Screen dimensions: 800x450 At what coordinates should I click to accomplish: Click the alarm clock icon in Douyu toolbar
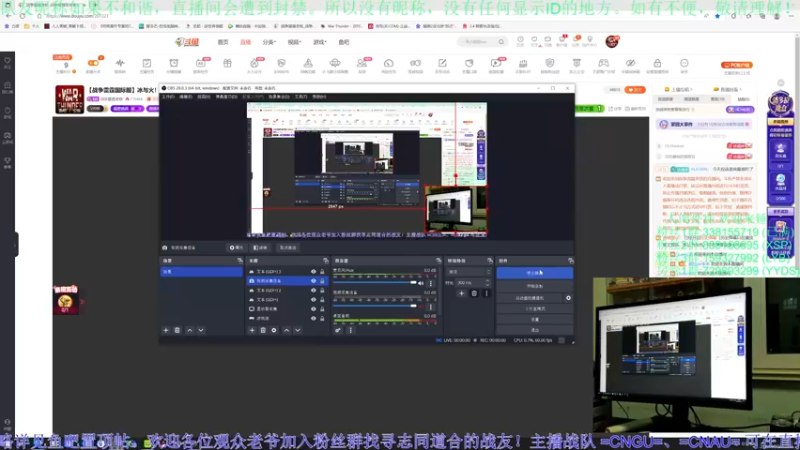(173, 63)
